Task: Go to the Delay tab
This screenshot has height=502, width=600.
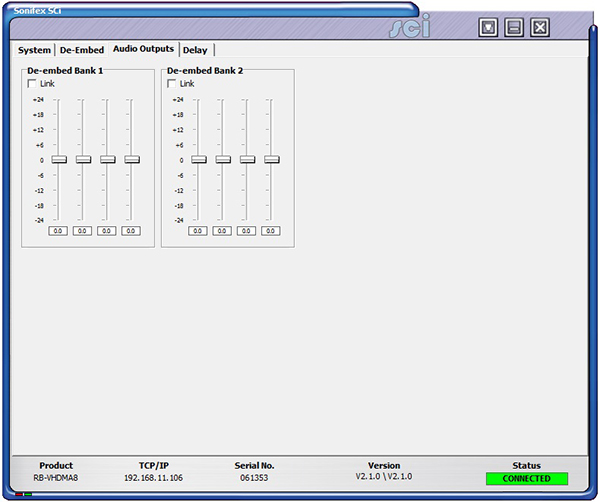Action: click(x=195, y=50)
